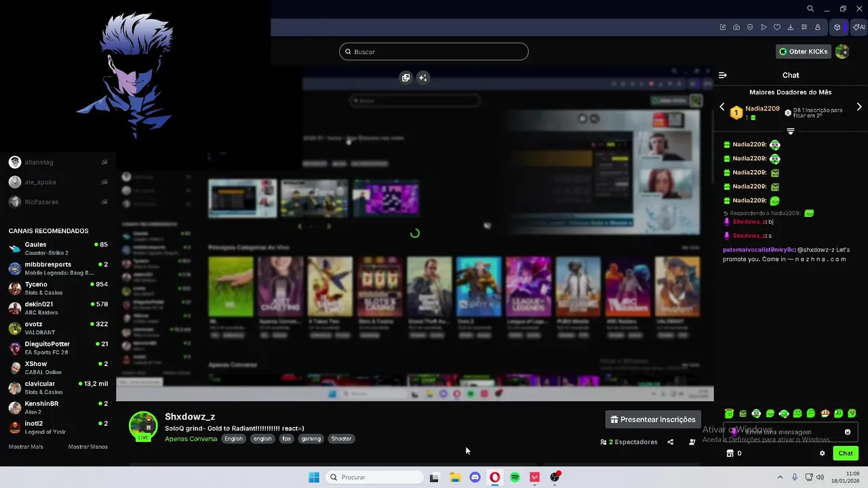Open the user avatar next to Obter KICKs
868x488 pixels.
pos(842,52)
